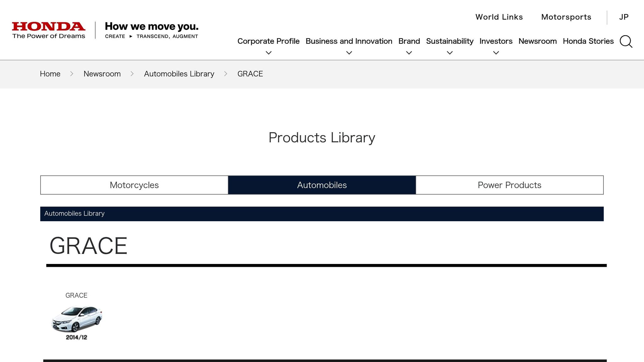Click the Honda logo
This screenshot has width=644, height=362.
coord(48,30)
